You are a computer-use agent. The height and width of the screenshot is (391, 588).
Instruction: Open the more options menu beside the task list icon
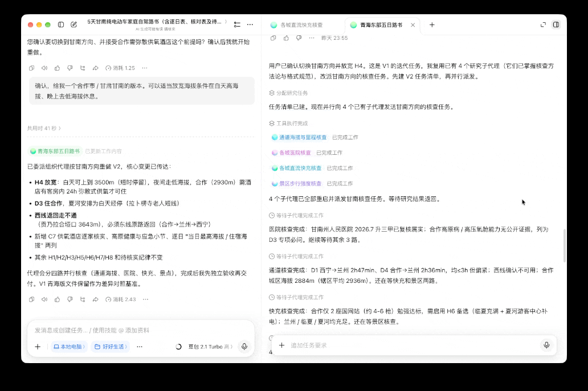pos(250,24)
